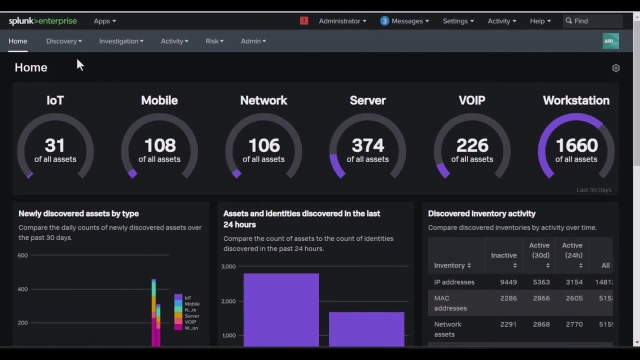Click the 2605 MAC addresses value
640x360 pixels.
tap(574, 298)
